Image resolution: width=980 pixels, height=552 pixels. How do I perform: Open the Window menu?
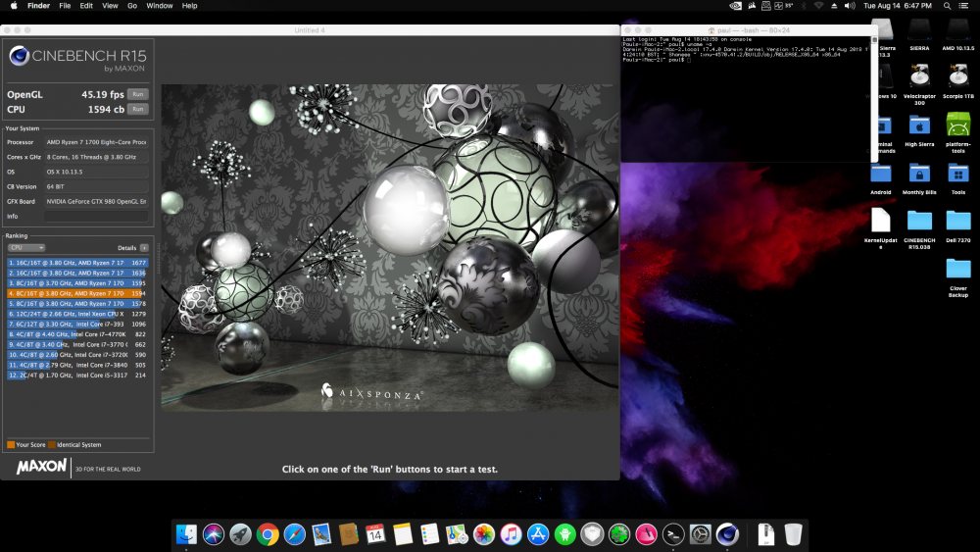(160, 6)
